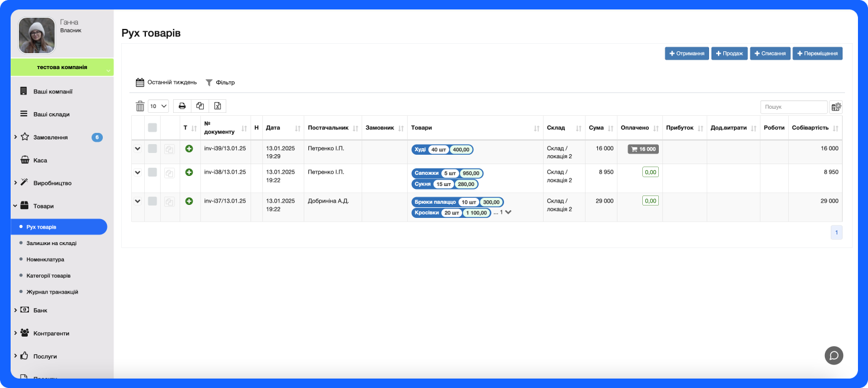The image size is (868, 388).
Task: Click the trash delete icon above table
Action: point(140,106)
